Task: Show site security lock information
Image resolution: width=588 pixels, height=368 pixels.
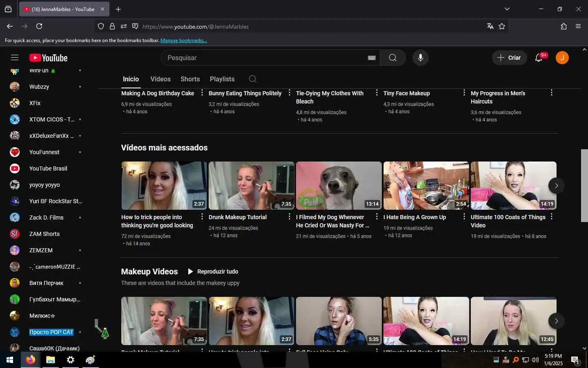Action: click(112, 26)
